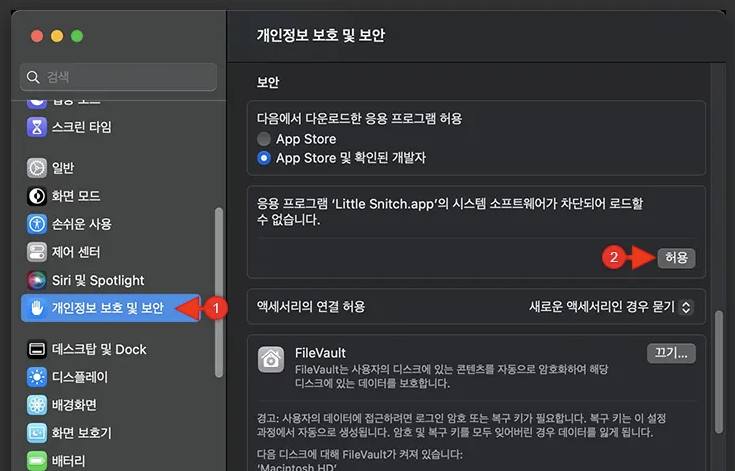Click 개인정보 보호 및 보안 window title
This screenshot has width=735, height=471.
tap(321, 35)
